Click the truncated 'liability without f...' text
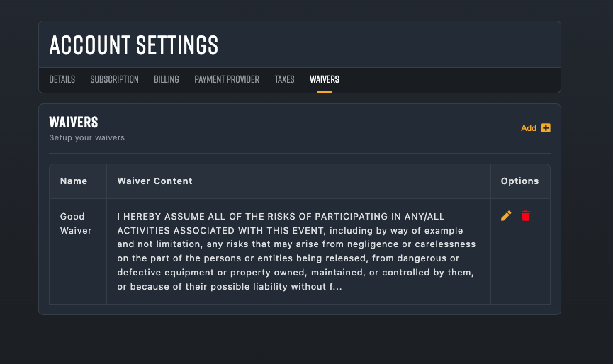 tap(297, 287)
